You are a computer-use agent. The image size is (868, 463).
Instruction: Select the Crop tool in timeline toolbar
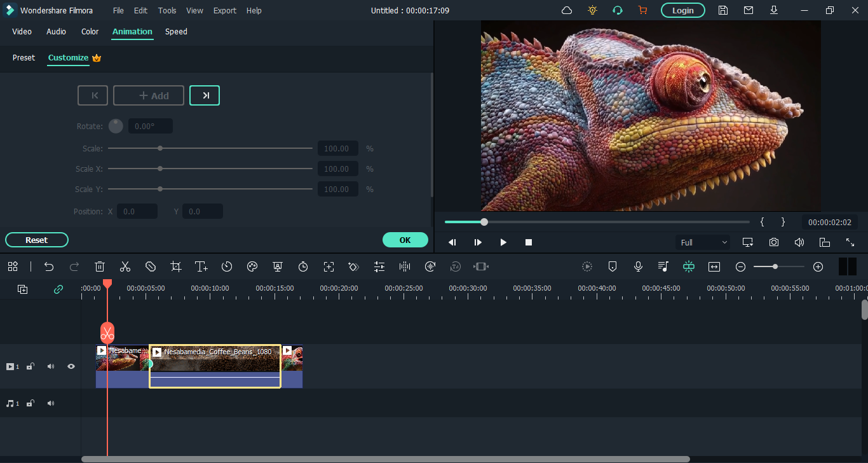point(176,266)
